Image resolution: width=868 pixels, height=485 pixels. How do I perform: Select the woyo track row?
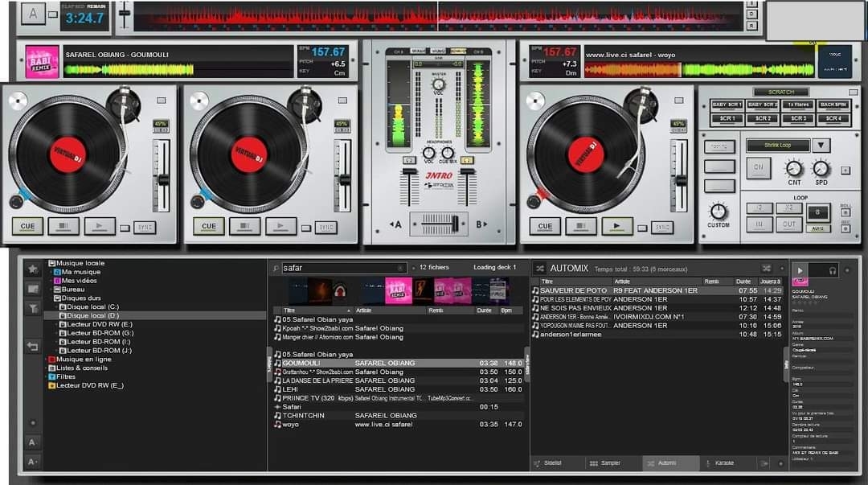(x=399, y=425)
